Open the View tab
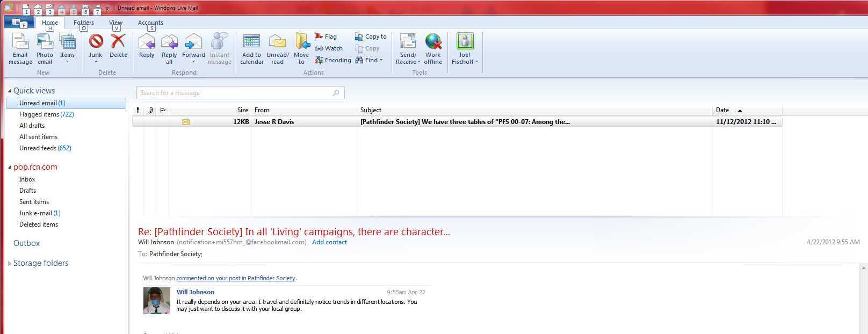The image size is (868, 334). [x=115, y=23]
